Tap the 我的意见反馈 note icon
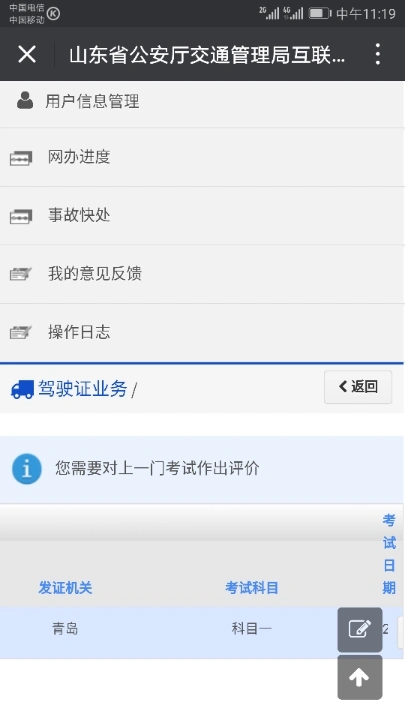 21,274
